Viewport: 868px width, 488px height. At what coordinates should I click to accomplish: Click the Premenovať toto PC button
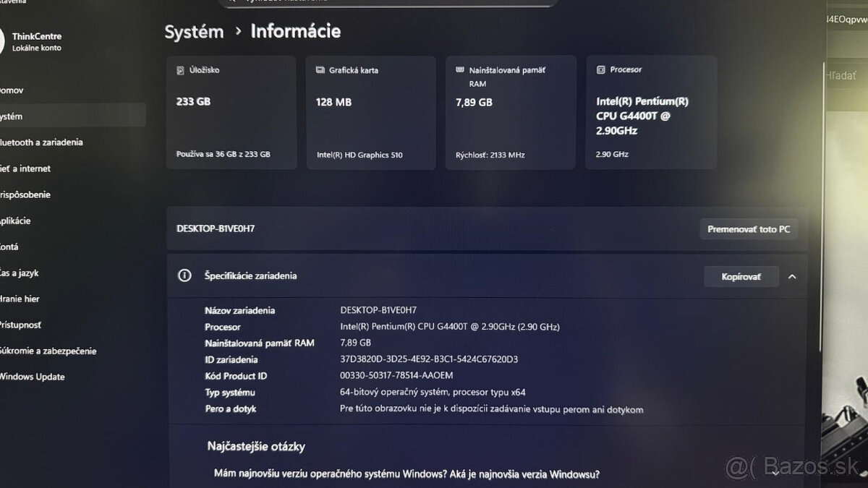coord(749,228)
